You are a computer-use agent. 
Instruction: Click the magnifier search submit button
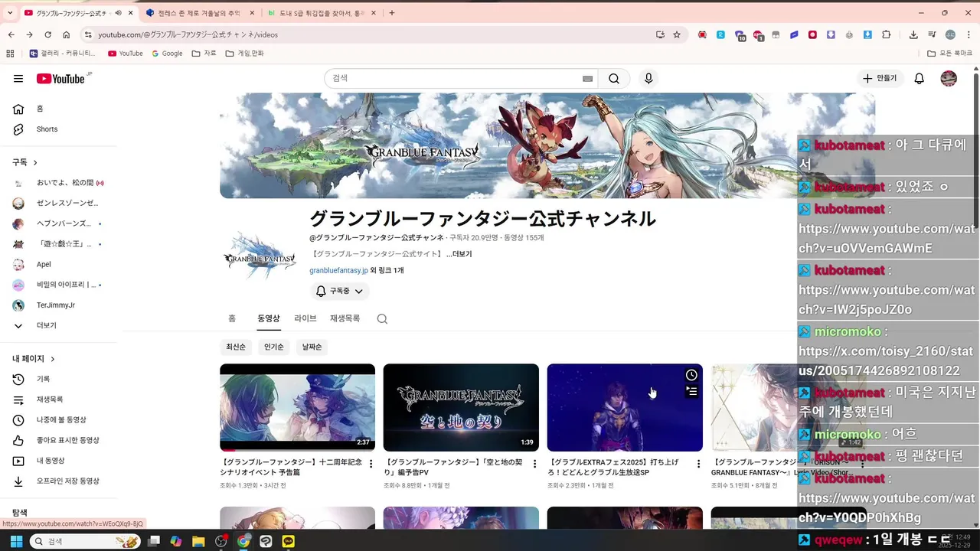point(614,78)
